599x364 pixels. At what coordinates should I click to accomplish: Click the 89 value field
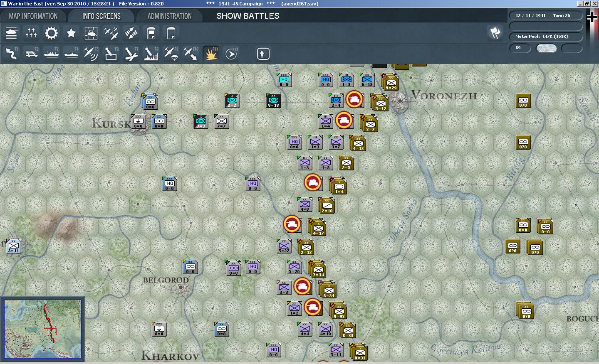point(520,48)
